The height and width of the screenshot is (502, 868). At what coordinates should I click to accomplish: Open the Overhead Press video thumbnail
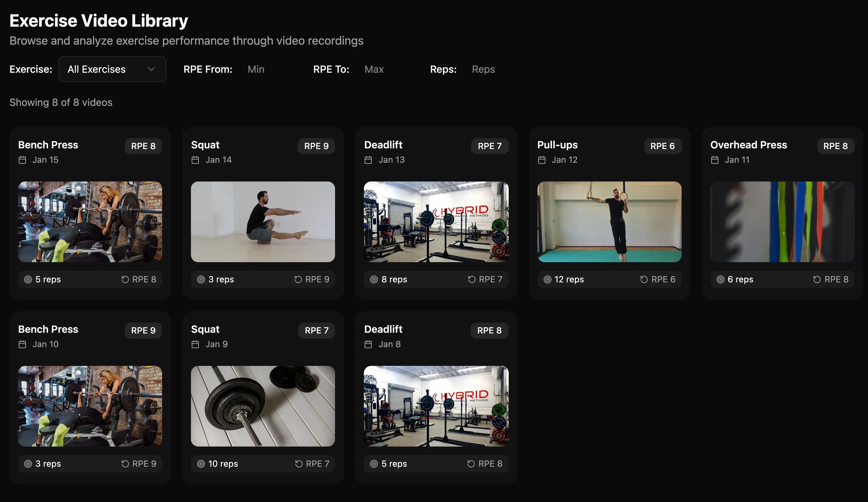coord(782,222)
